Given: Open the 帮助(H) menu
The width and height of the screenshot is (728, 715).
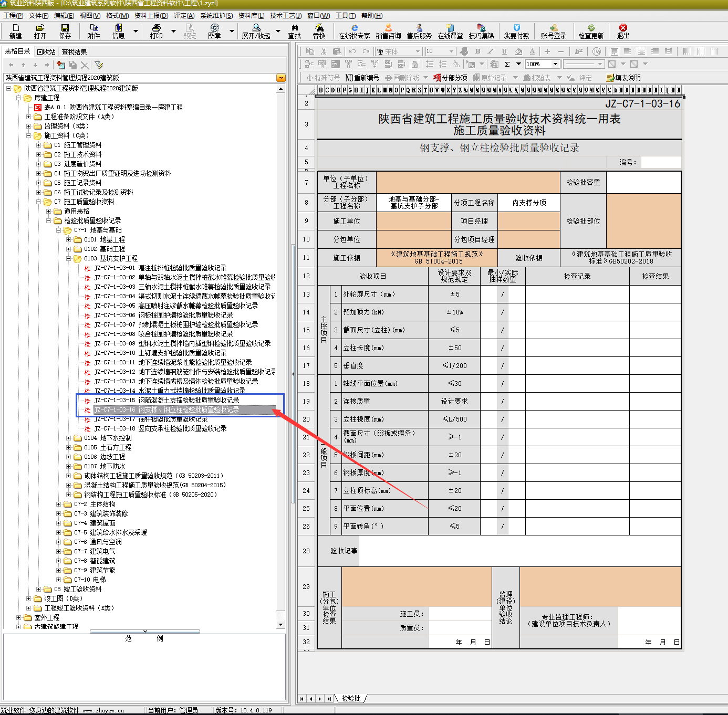Looking at the screenshot, I should coord(372,16).
